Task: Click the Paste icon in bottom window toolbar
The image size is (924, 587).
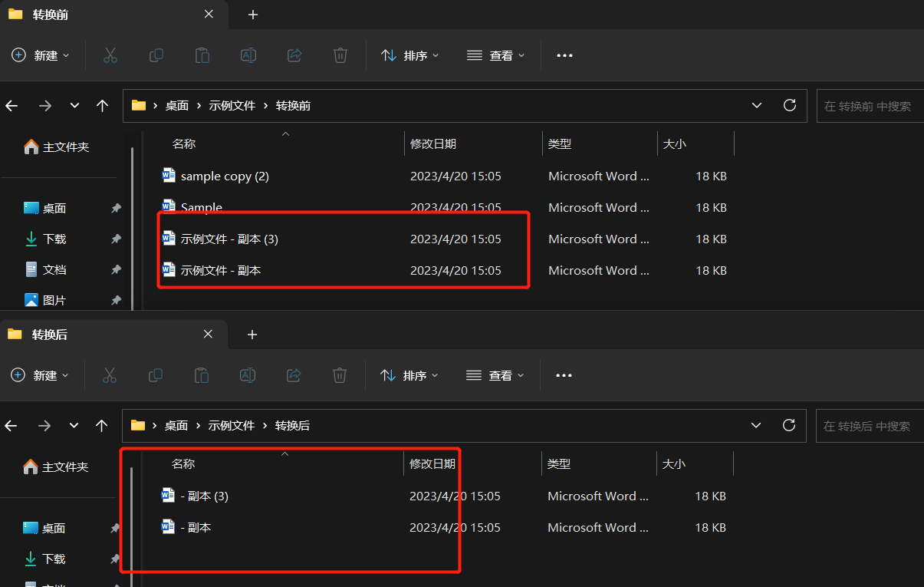Action: [x=202, y=375]
